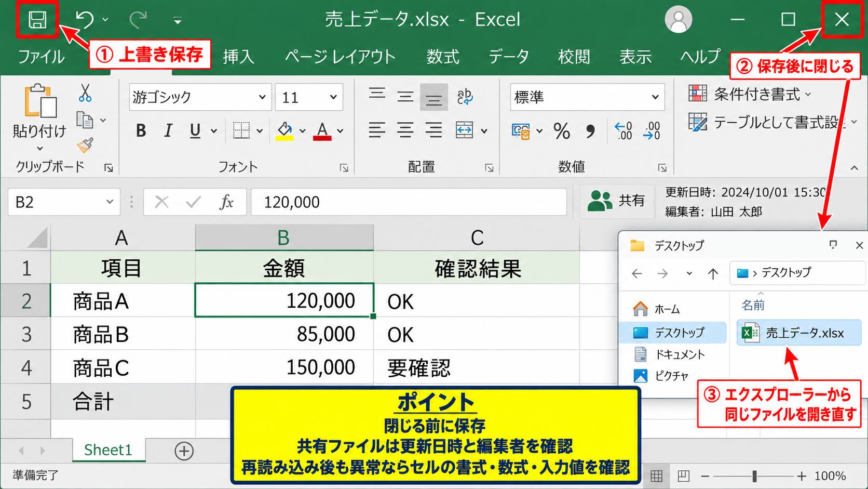
Task: Toggle center text alignment
Action: pos(405,130)
